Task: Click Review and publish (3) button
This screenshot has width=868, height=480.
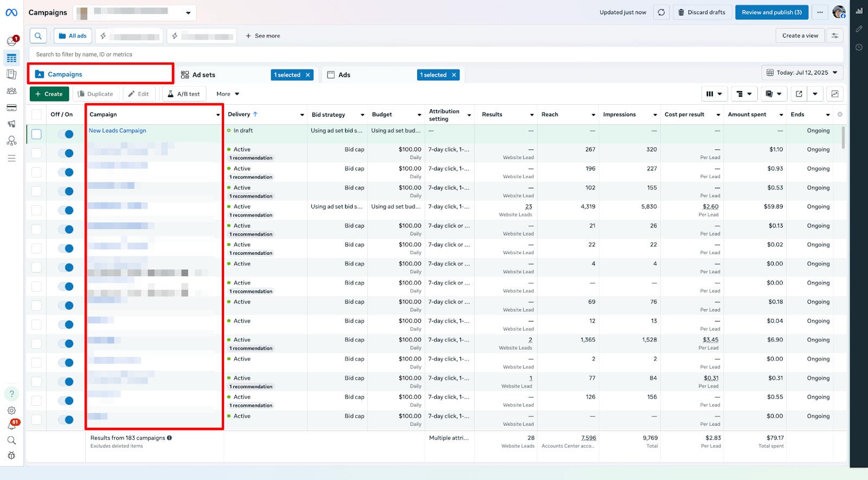Action: pyautogui.click(x=771, y=12)
